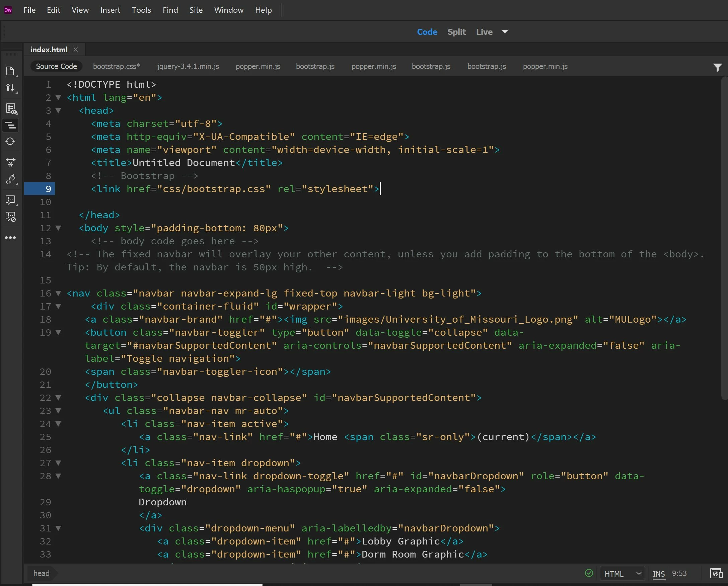The width and height of the screenshot is (728, 586).
Task: Click the Format Source Code icon
Action: 10,179
